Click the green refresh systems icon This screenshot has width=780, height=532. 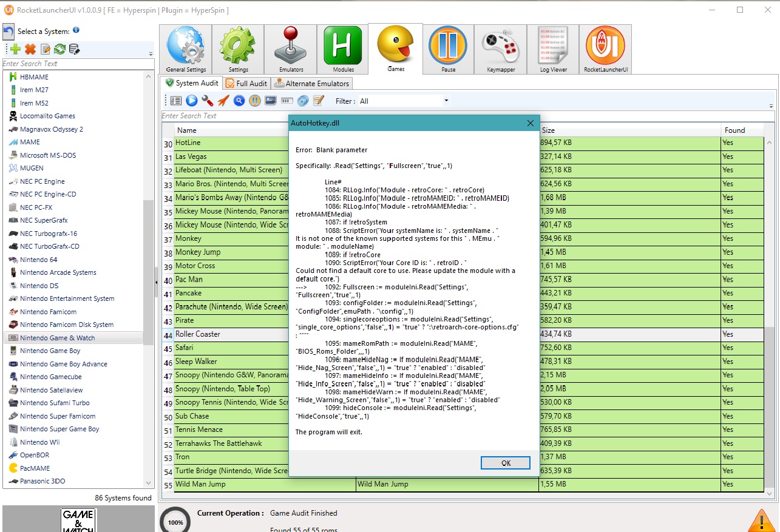click(x=59, y=49)
